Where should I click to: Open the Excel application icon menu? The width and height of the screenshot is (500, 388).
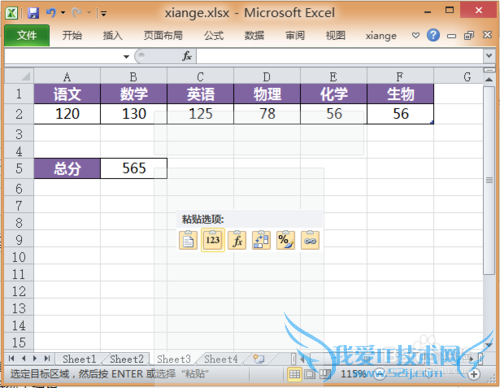(x=11, y=13)
